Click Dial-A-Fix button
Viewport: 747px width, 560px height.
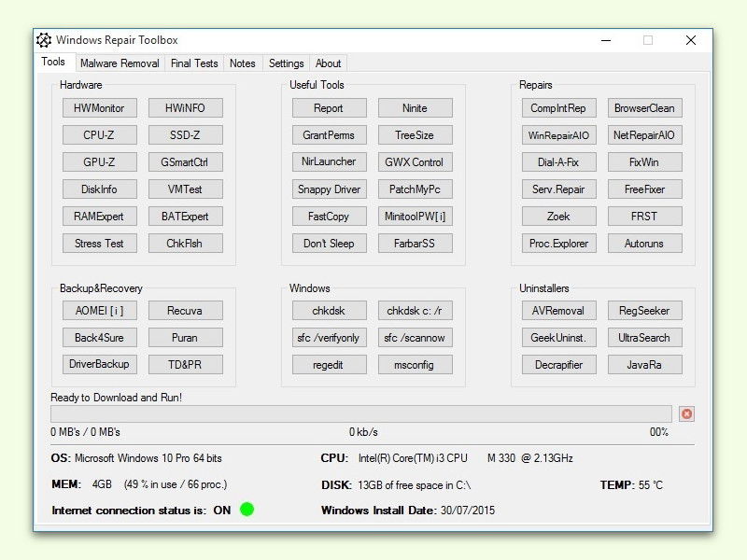558,162
